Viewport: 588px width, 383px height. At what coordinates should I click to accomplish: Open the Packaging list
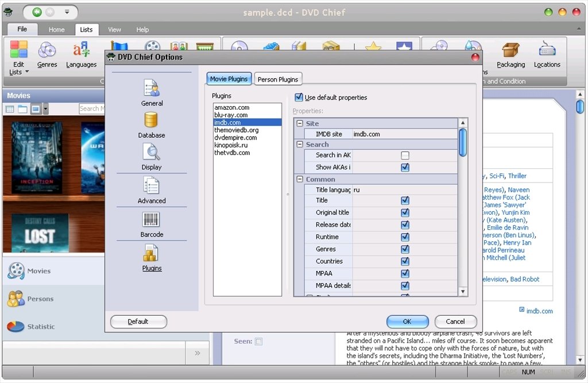click(x=510, y=55)
